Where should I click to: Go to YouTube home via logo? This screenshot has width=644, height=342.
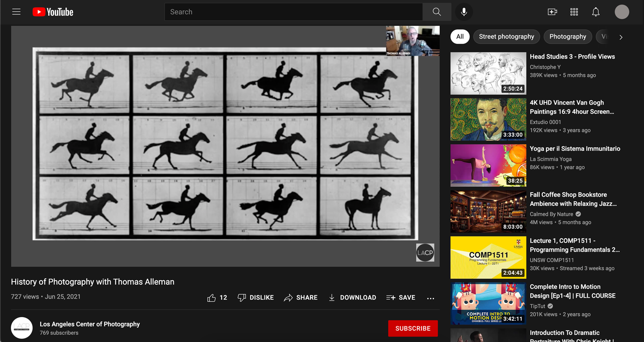[x=53, y=12]
